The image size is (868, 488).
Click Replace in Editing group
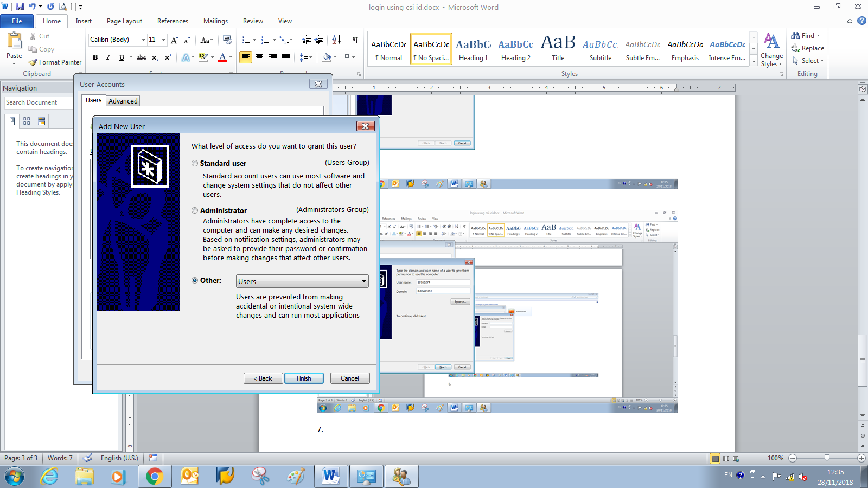tap(808, 48)
